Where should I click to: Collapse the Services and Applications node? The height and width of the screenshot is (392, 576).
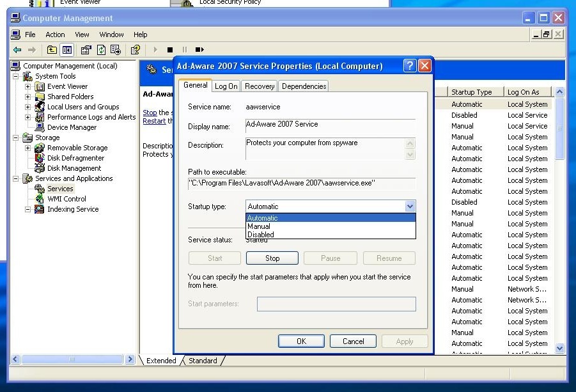[16, 178]
